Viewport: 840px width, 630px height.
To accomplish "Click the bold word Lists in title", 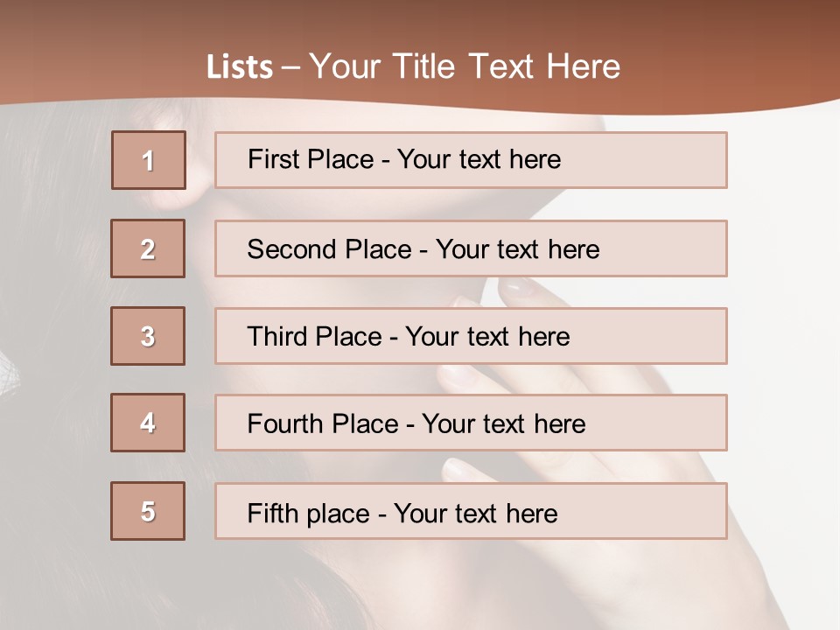I will coord(240,67).
